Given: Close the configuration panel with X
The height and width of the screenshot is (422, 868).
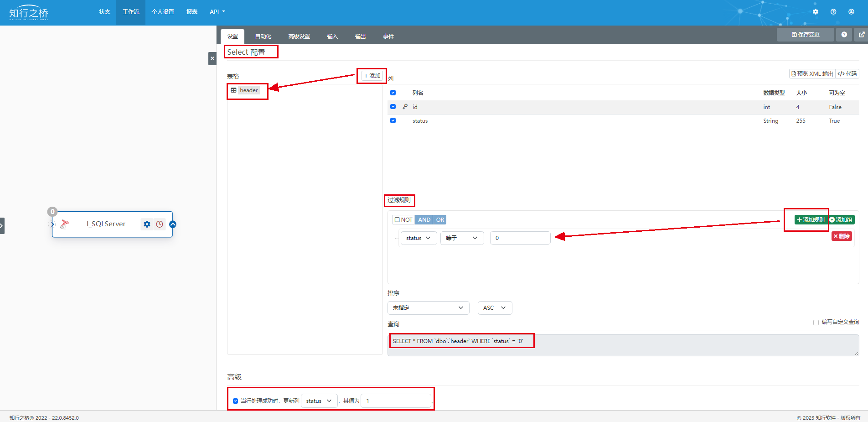Looking at the screenshot, I should coord(212,58).
